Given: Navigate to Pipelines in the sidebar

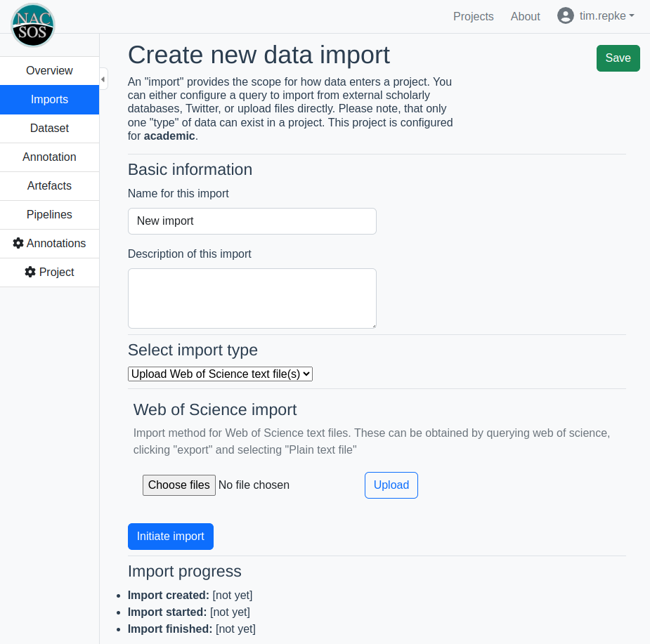Looking at the screenshot, I should click(49, 214).
